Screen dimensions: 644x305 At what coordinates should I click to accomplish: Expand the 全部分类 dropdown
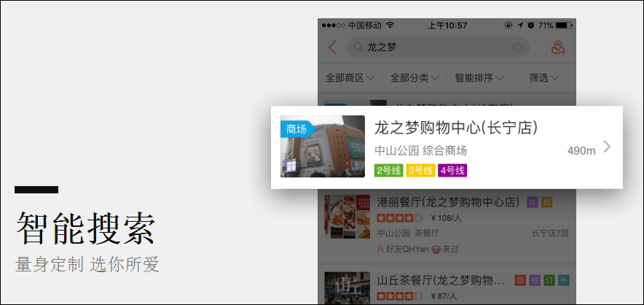point(415,78)
